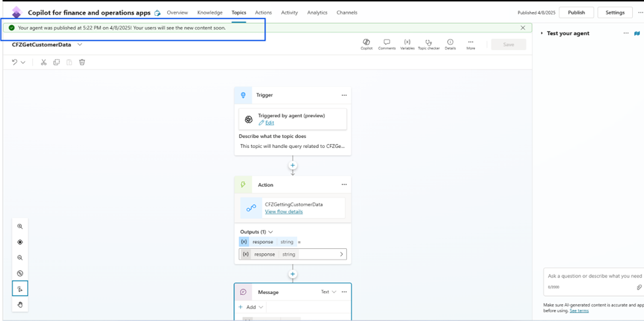This screenshot has height=321, width=644.
Task: Expand the undo history dropdown arrow
Action: coord(23,62)
